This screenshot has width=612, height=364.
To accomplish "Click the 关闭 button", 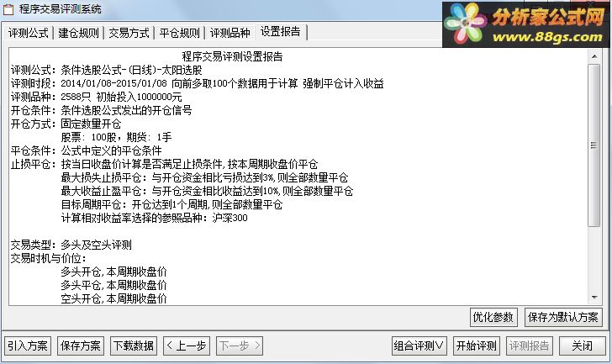I will (x=583, y=346).
